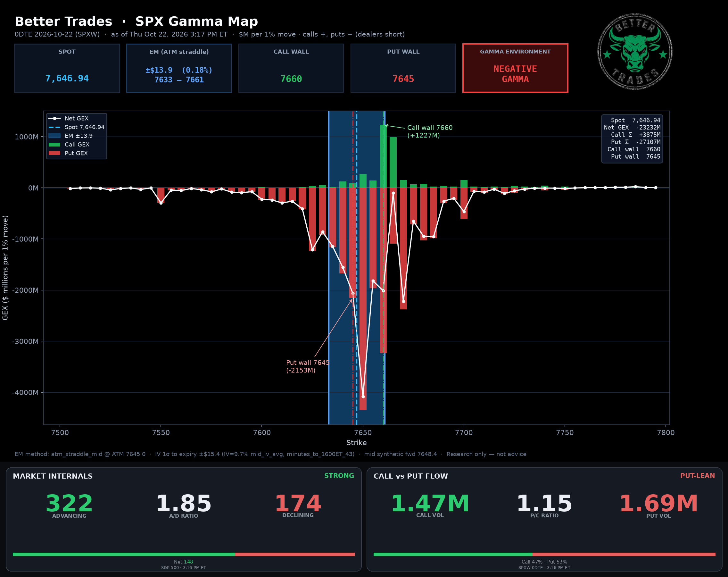The image size is (728, 577).
Task: Click the 'Call 47% · Put 53%' label
Action: (544, 562)
